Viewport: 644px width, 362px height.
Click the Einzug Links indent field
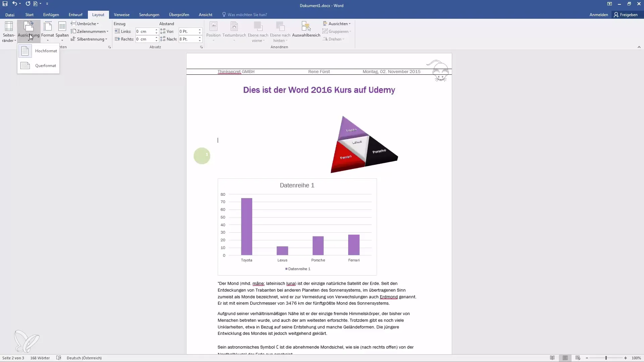pos(145,32)
